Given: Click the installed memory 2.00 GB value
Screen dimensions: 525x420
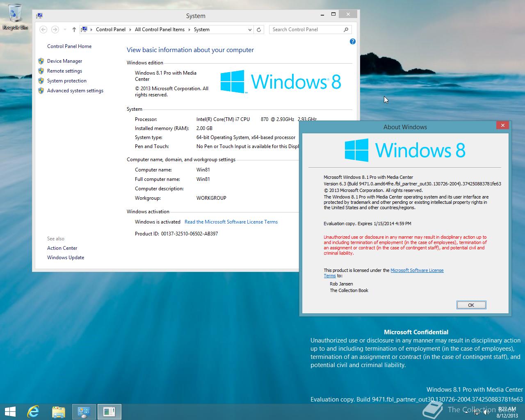Looking at the screenshot, I should tap(204, 128).
